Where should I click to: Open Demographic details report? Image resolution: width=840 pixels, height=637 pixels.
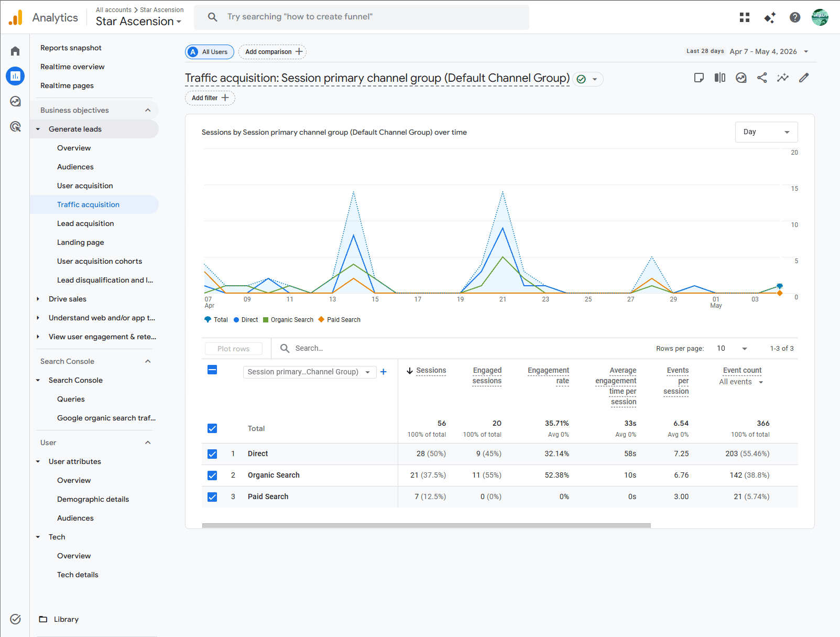point(93,499)
